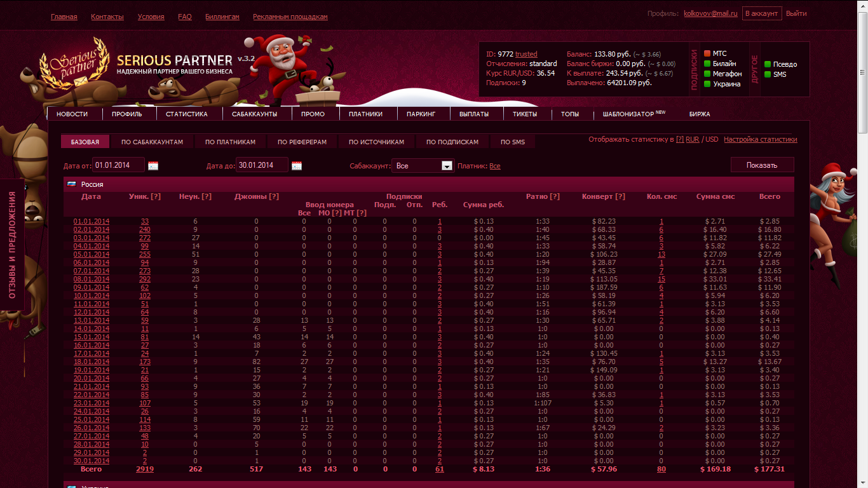Switch statistics currency to USD
868x488 pixels.
click(x=712, y=139)
